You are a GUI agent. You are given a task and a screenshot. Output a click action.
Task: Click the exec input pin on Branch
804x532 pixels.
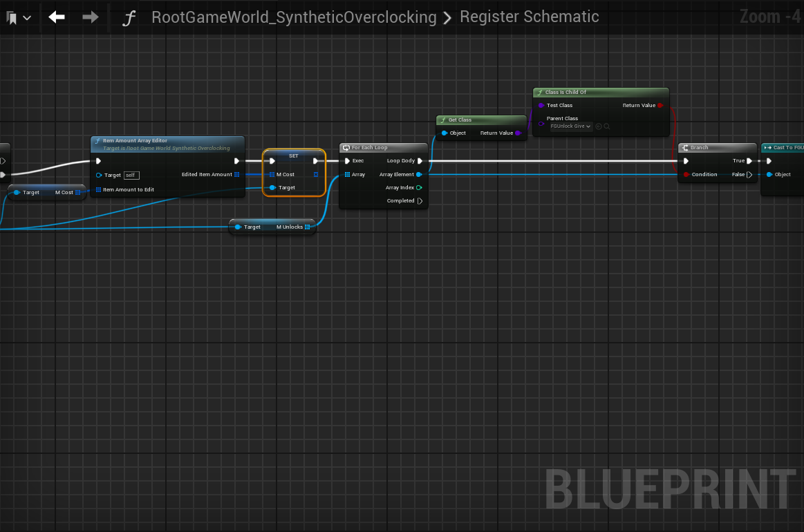coord(686,161)
